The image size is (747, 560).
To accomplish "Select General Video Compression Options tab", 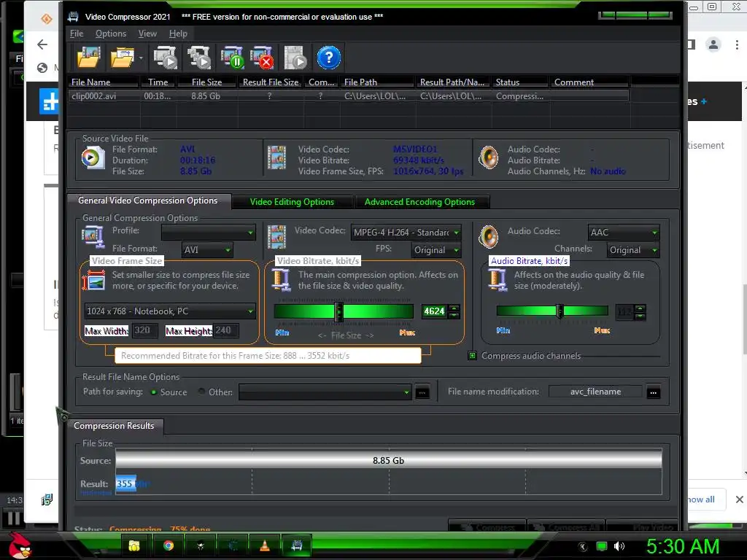I will pos(147,201).
